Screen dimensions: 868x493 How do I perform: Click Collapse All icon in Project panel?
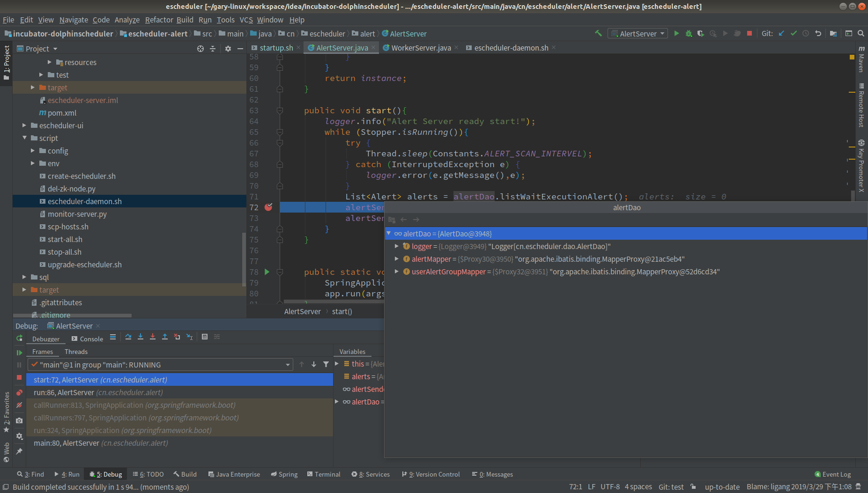click(213, 49)
